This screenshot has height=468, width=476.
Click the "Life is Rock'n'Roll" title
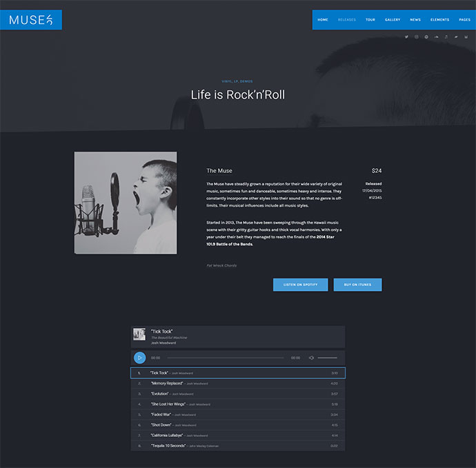238,95
